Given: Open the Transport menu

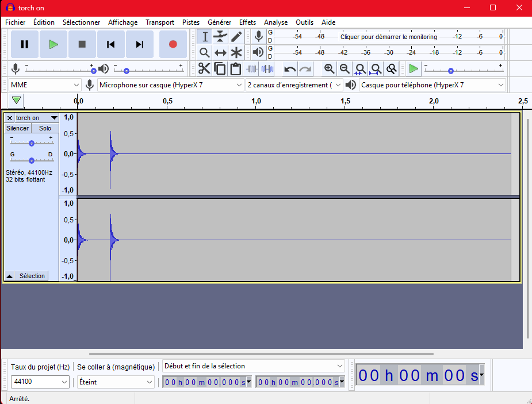Looking at the screenshot, I should 160,22.
